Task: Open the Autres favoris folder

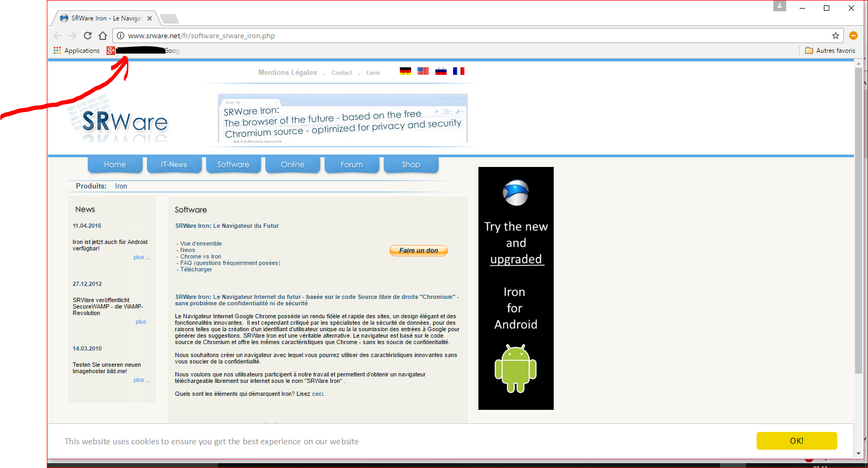Action: pos(830,51)
